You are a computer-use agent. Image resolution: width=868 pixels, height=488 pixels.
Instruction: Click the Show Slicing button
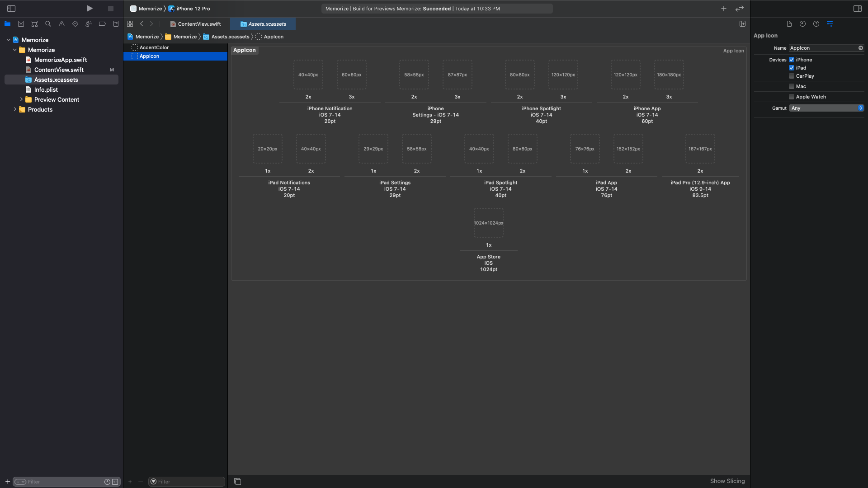click(727, 481)
